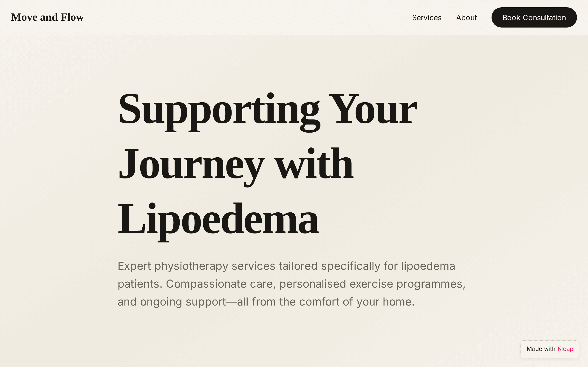Image resolution: width=588 pixels, height=367 pixels.
Task: Click the Move and Flow logo
Action: tap(47, 17)
